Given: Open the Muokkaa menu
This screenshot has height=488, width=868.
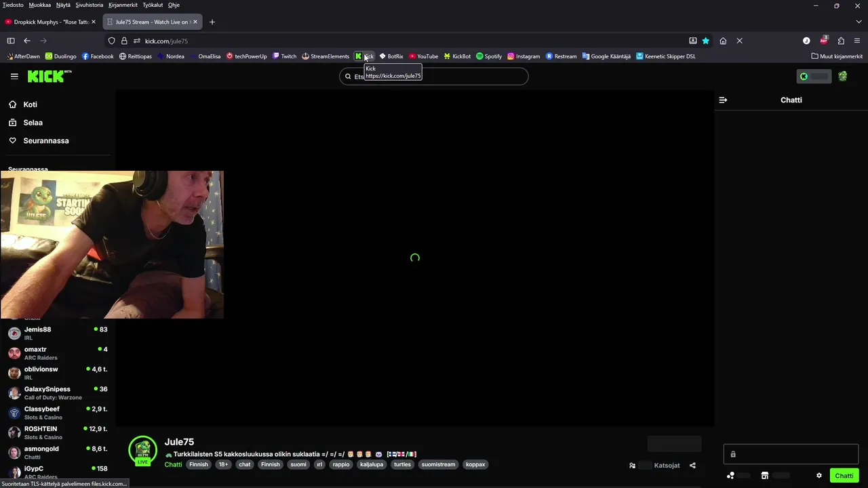Looking at the screenshot, I should coord(39,5).
